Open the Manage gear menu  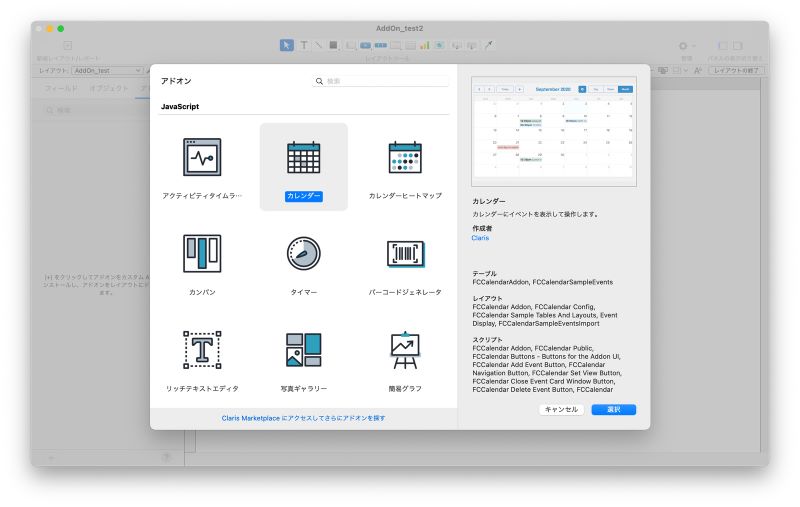click(687, 46)
